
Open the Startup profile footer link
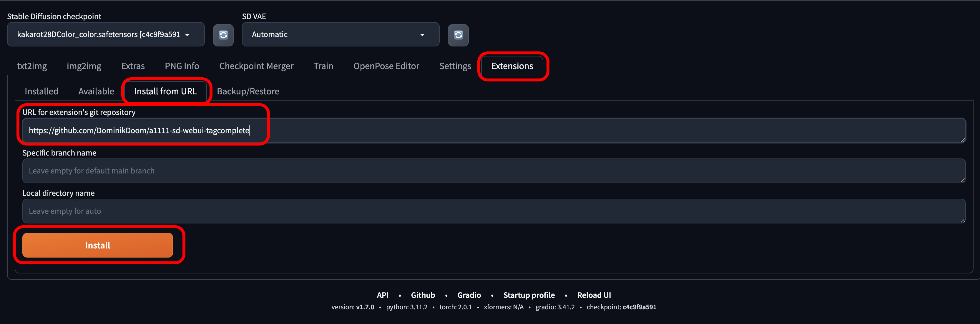529,295
